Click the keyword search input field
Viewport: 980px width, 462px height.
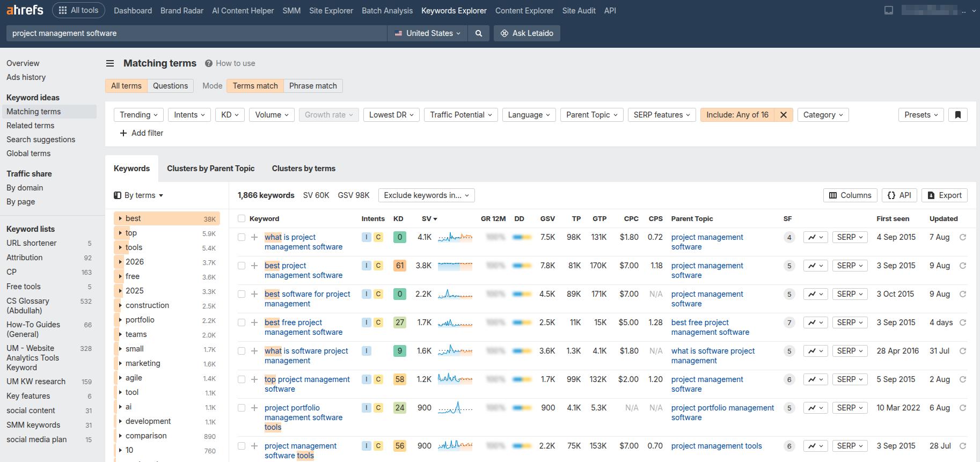click(196, 33)
